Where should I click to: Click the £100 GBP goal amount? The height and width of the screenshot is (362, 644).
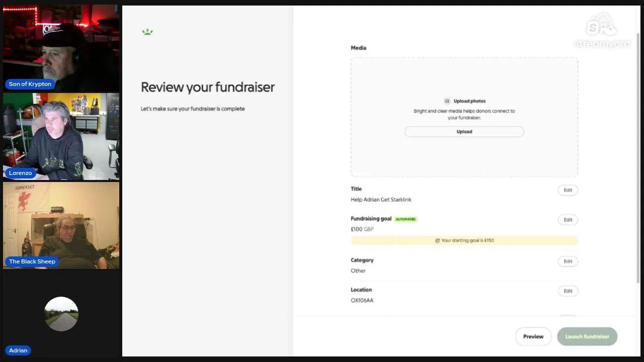[362, 229]
